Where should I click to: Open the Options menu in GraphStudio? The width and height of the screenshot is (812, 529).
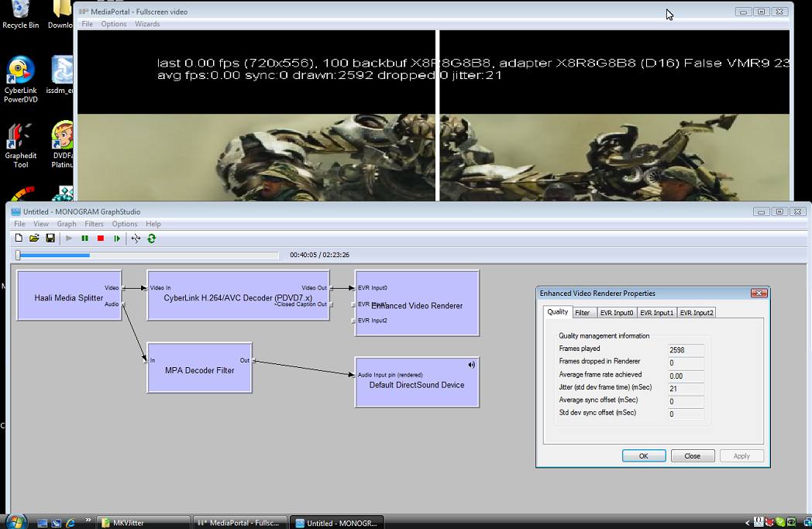[x=125, y=224]
